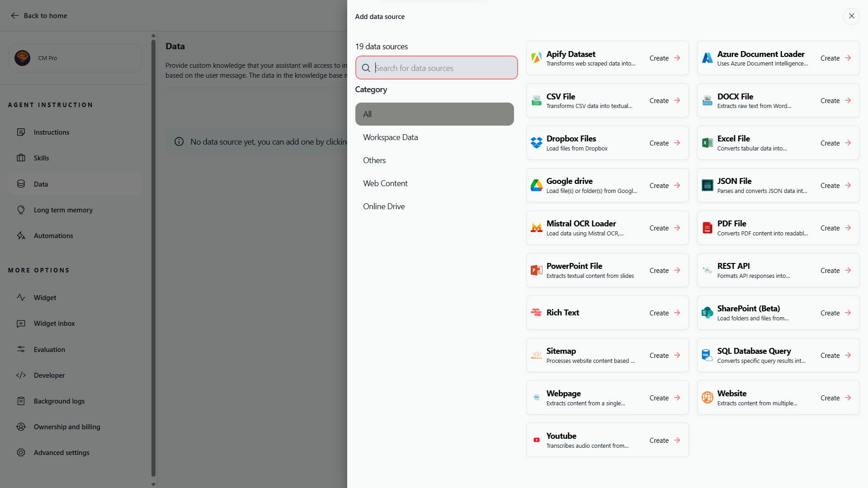
Task: Focus the Search for data sources field
Action: [443, 68]
